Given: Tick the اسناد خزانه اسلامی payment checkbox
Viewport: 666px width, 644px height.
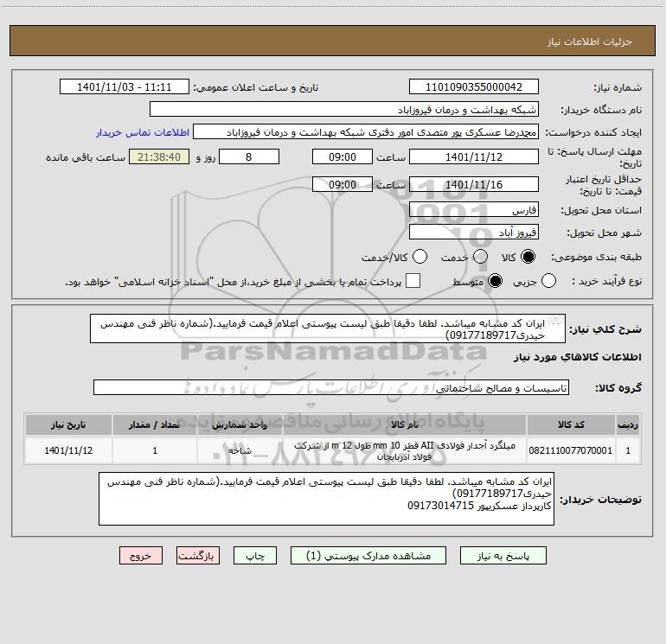Looking at the screenshot, I should (x=413, y=281).
